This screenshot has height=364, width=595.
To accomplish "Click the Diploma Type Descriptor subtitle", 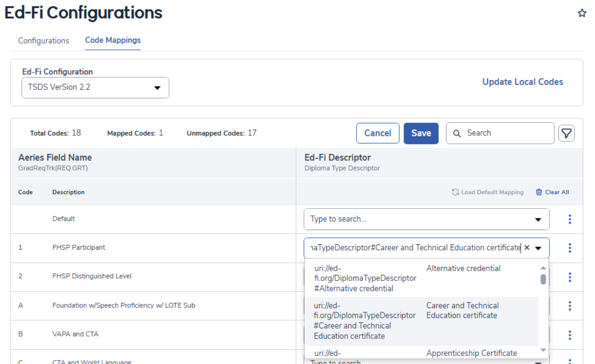I will click(342, 168).
